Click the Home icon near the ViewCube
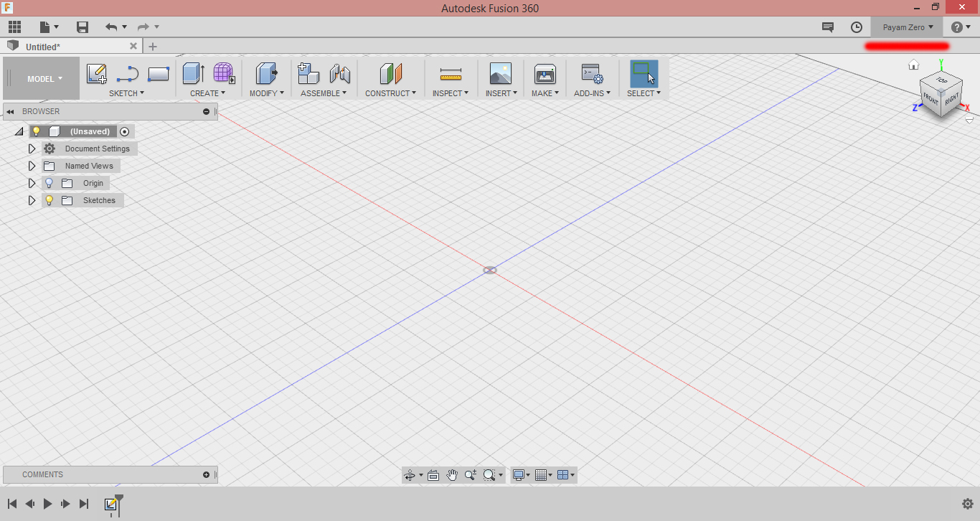The image size is (980, 521). coord(914,64)
